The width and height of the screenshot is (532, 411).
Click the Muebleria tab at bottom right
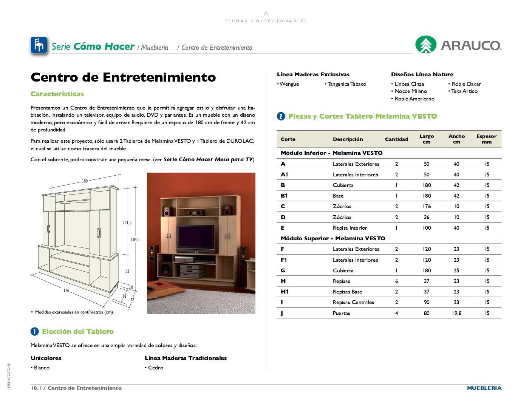click(485, 388)
